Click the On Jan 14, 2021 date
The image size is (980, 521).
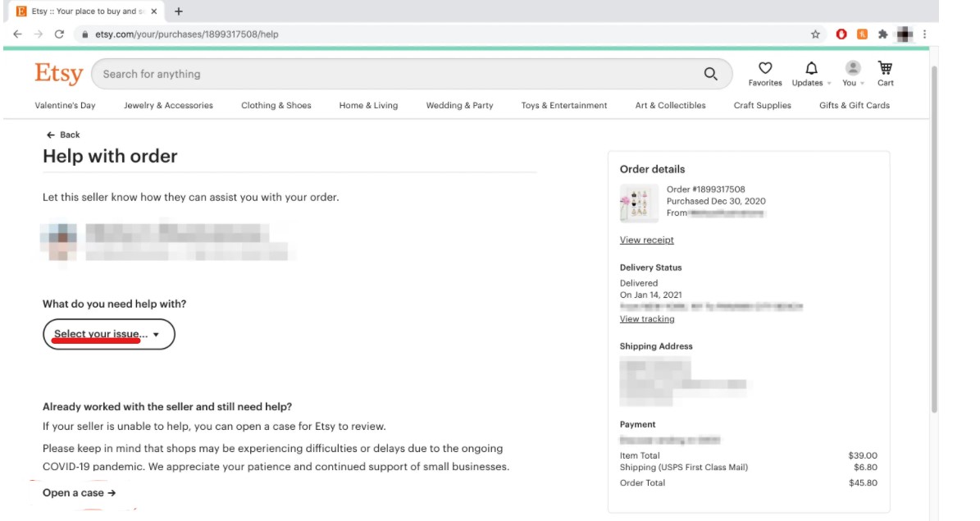tap(650, 295)
